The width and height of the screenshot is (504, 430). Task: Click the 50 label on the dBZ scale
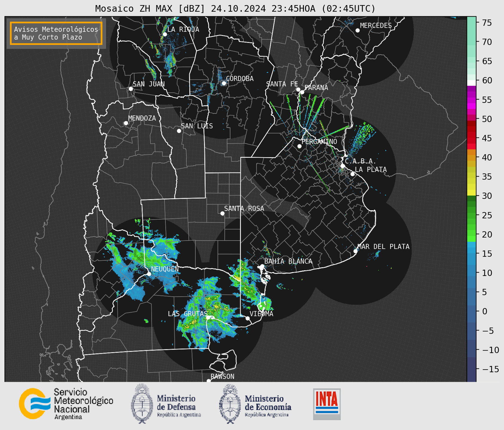(x=487, y=119)
